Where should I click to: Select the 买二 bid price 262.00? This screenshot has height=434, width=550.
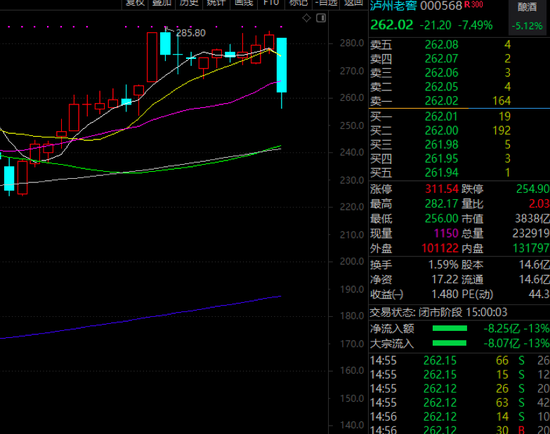pyautogui.click(x=442, y=131)
